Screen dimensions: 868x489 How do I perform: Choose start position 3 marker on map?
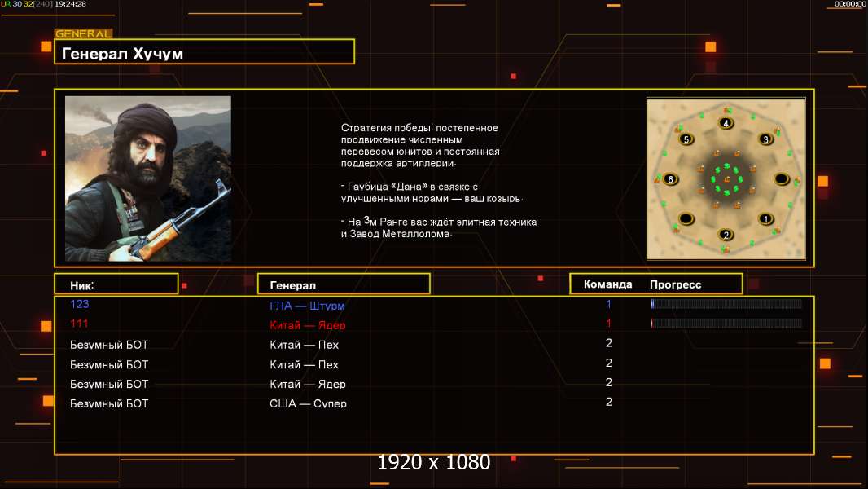[765, 139]
